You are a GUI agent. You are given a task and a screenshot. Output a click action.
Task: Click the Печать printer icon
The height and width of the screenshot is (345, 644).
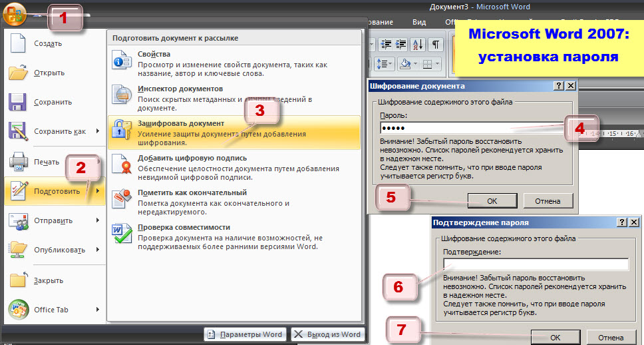pyautogui.click(x=19, y=161)
